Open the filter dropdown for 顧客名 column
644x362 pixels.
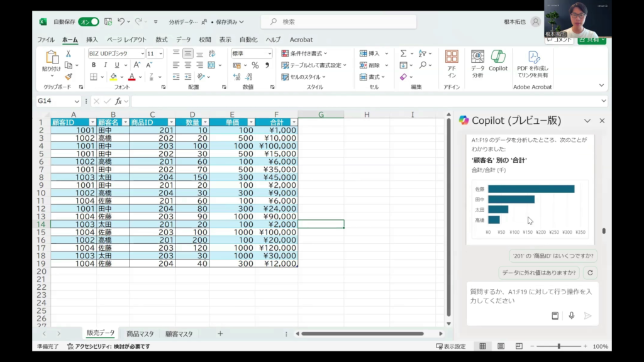(125, 123)
